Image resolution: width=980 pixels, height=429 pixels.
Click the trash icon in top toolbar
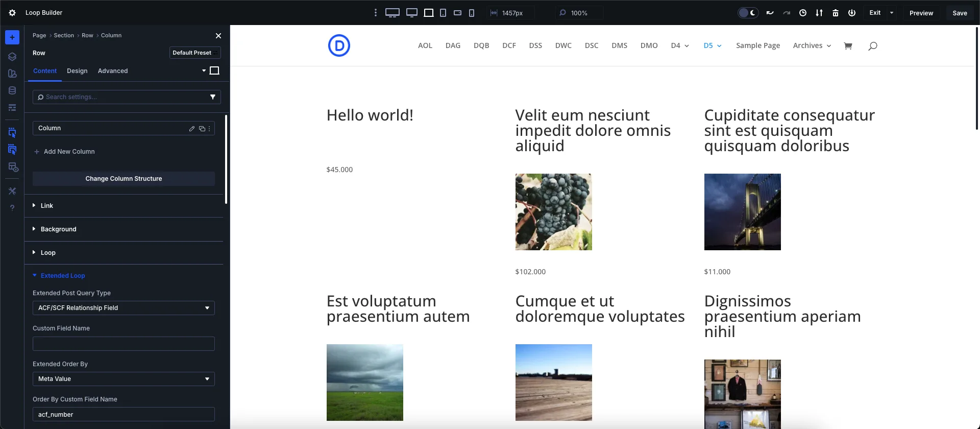[836, 13]
